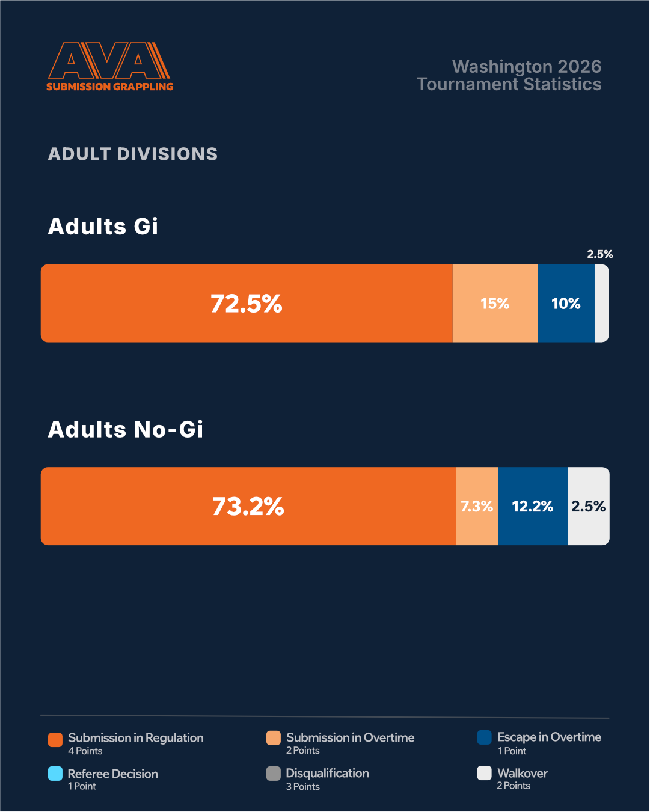The width and height of the screenshot is (650, 812).
Task: Click the Adults No-Gi heading
Action: point(126,430)
